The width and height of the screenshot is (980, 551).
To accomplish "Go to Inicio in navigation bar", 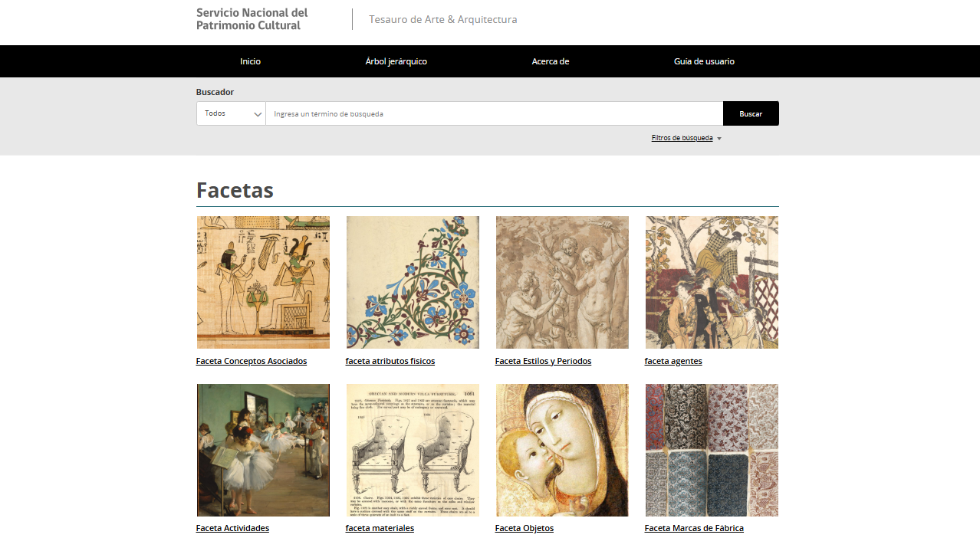I will click(250, 61).
